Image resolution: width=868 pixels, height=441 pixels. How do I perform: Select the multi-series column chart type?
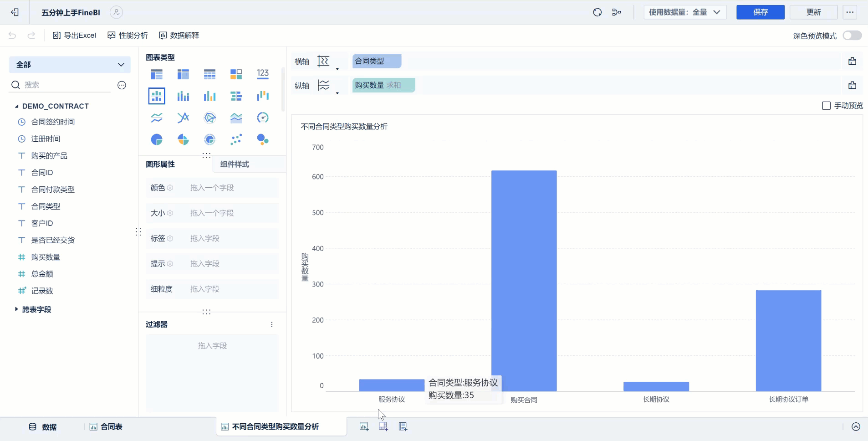(x=209, y=96)
